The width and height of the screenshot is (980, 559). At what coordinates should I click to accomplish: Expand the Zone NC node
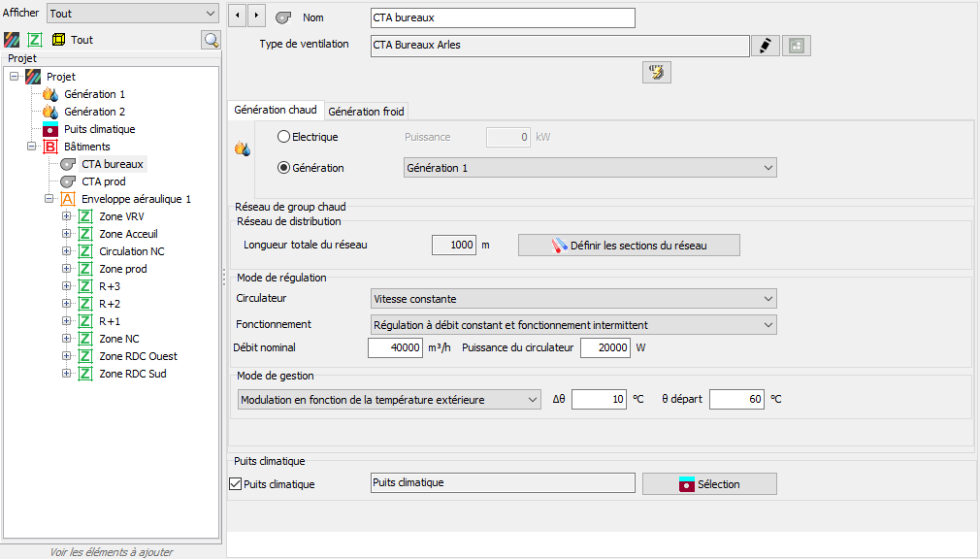(66, 339)
